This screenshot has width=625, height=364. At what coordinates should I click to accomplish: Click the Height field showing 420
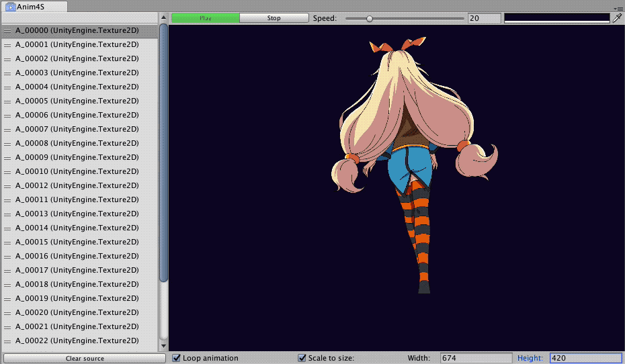[585, 358]
